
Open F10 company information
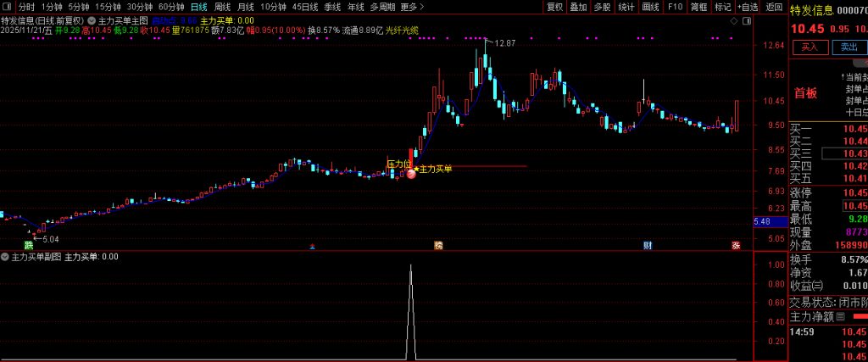[675, 7]
